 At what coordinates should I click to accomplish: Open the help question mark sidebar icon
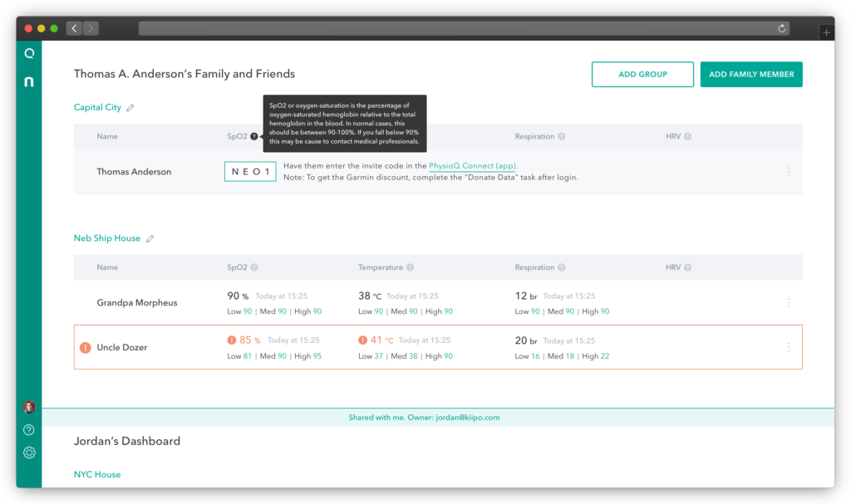29,429
